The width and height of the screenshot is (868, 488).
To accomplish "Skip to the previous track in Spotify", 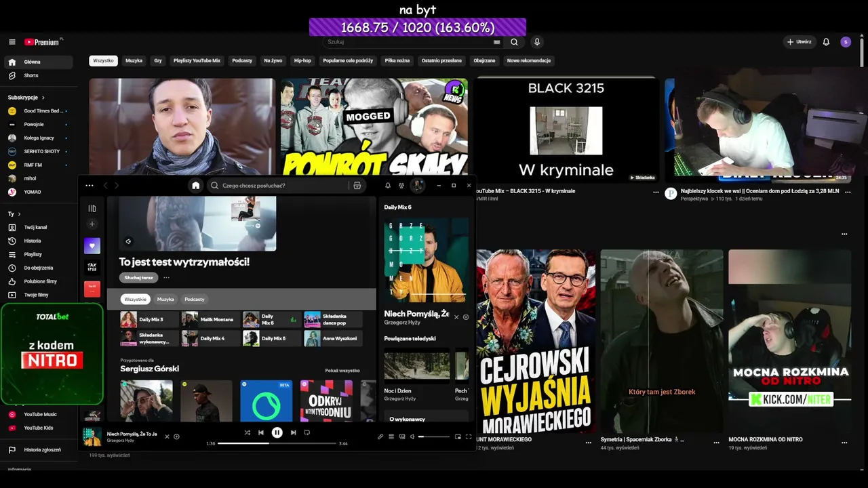I will [261, 432].
